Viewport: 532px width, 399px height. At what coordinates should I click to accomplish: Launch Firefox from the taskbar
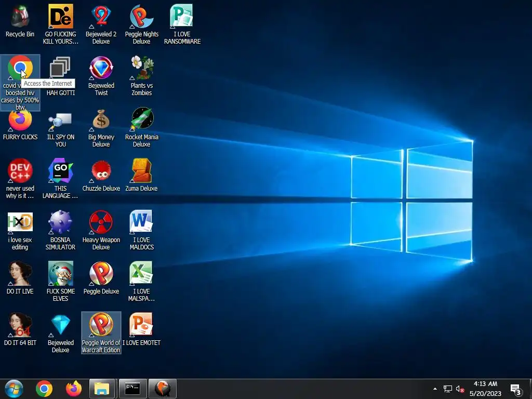(x=74, y=389)
